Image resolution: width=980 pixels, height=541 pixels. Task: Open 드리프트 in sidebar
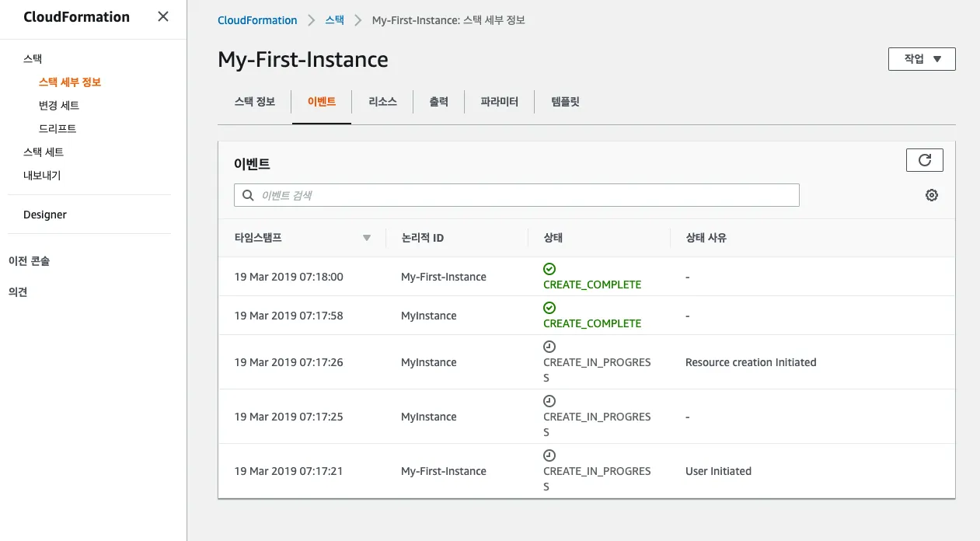58,128
